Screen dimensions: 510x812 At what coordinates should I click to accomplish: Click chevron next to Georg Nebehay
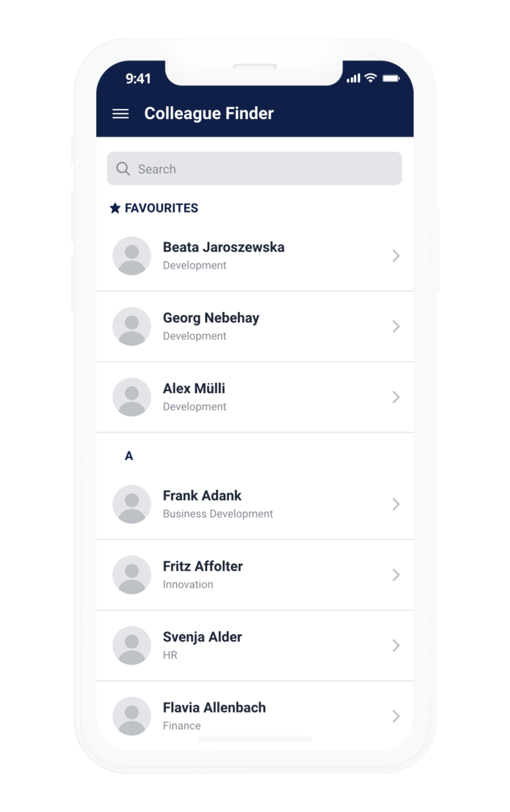(x=396, y=326)
